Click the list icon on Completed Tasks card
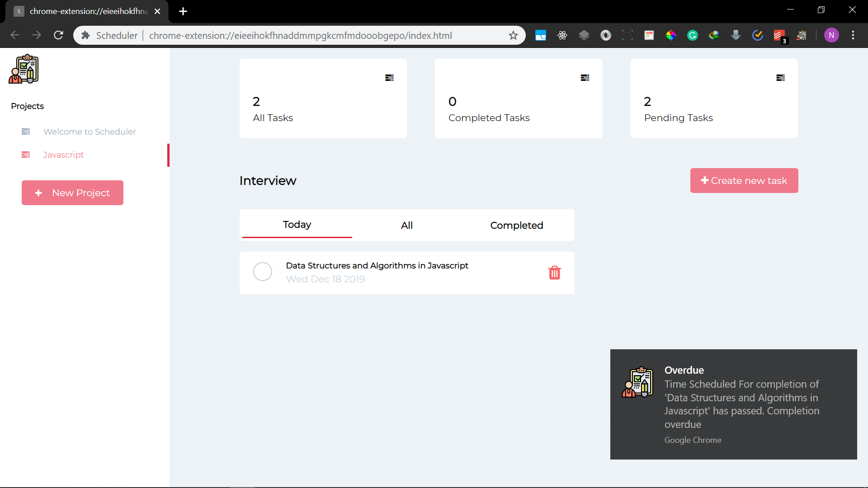868x488 pixels. 585,78
